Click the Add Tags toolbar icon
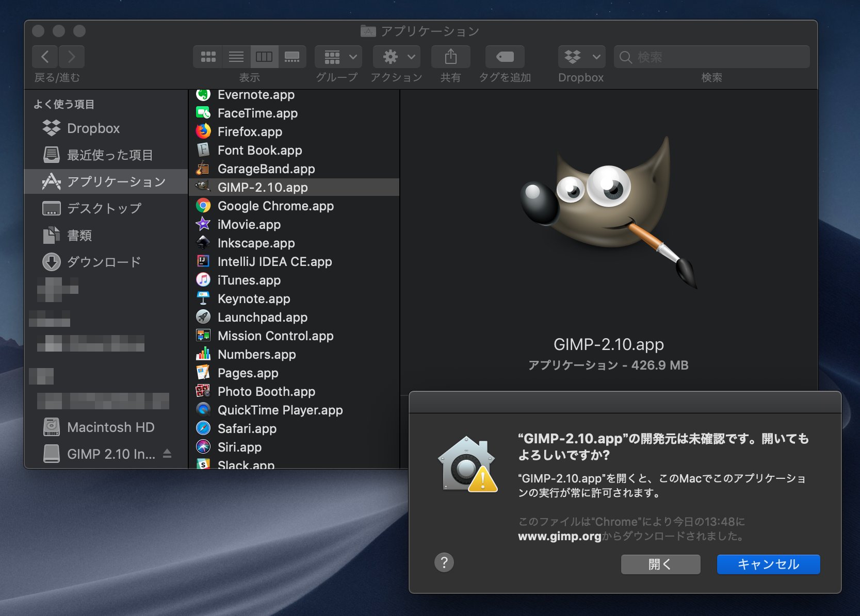Image resolution: width=860 pixels, height=616 pixels. tap(505, 57)
